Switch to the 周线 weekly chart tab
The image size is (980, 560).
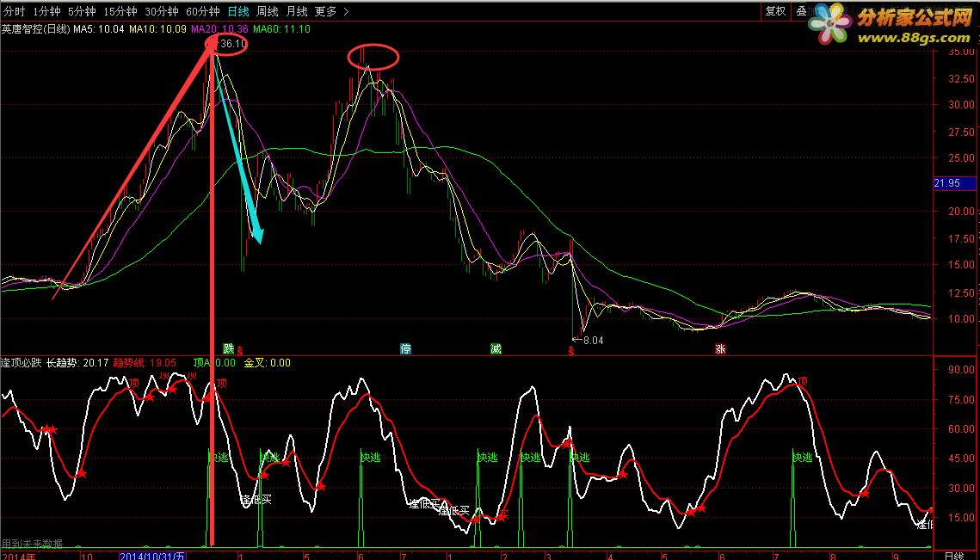[x=268, y=11]
